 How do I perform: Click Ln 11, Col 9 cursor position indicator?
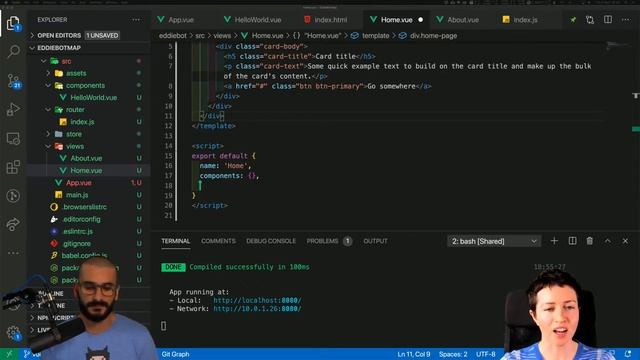(413, 354)
